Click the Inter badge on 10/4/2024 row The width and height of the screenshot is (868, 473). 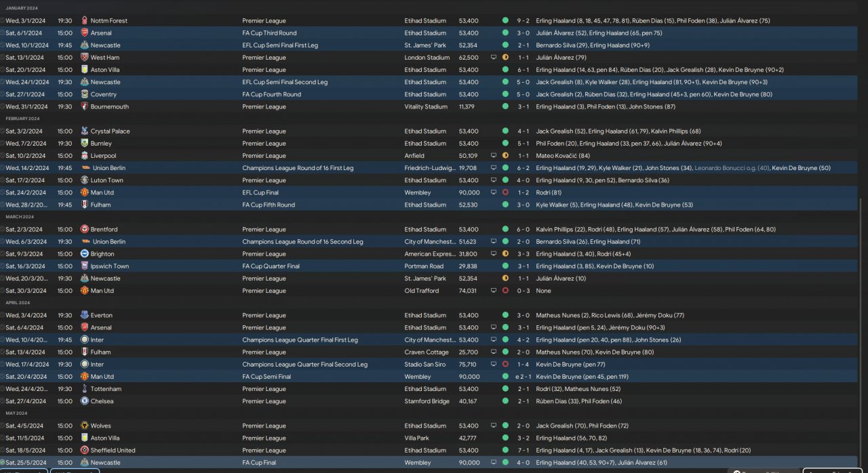tap(84, 340)
